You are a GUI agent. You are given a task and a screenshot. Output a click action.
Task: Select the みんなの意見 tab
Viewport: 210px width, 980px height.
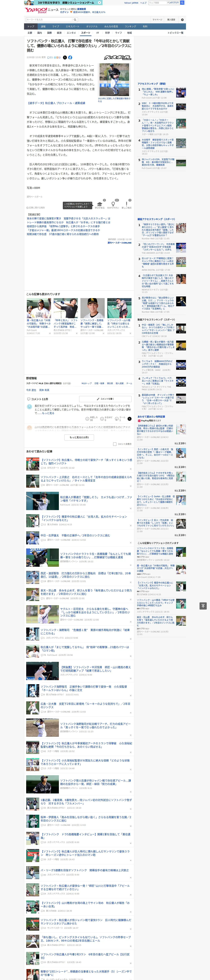click(x=111, y=27)
